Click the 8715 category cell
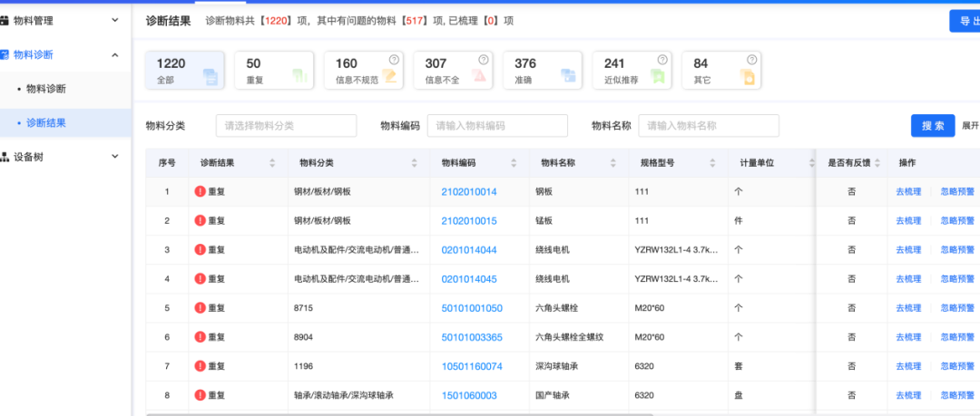This screenshot has height=416, width=980. coord(303,308)
